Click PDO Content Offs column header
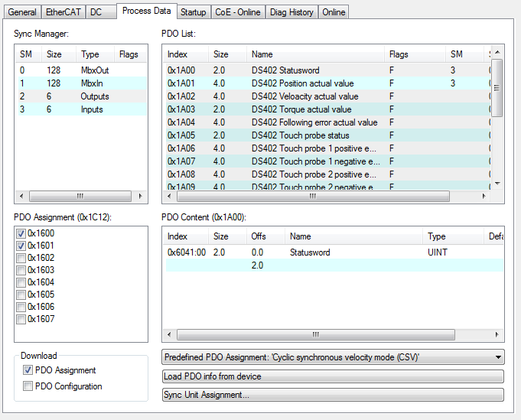Viewport: 521px width, 420px height. click(265, 236)
